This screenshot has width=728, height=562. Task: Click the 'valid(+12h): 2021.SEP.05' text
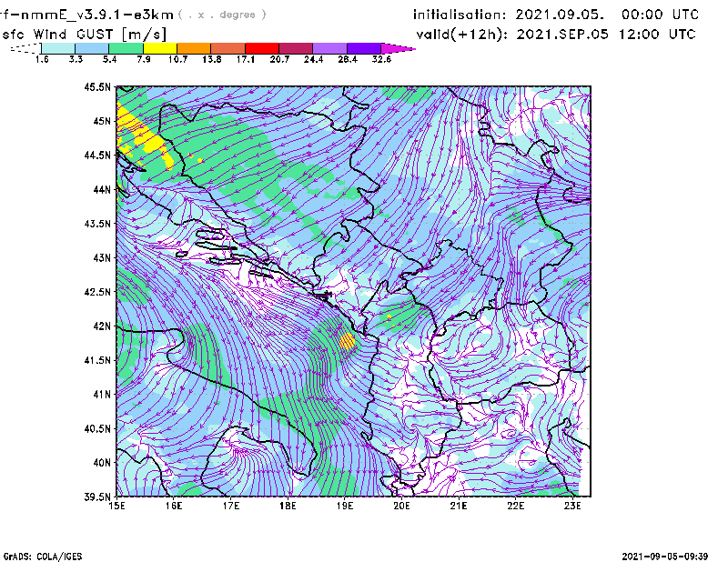(x=512, y=35)
